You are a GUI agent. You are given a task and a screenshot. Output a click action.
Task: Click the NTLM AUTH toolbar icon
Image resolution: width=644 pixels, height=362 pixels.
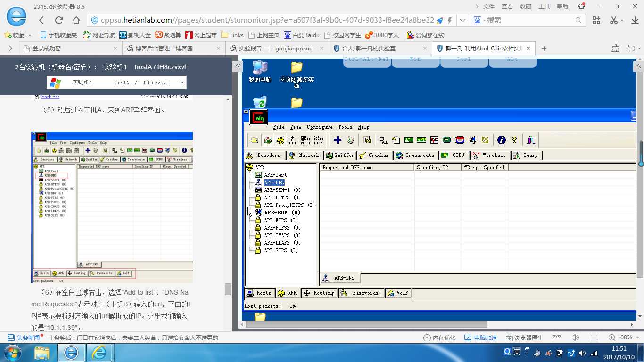click(293, 140)
